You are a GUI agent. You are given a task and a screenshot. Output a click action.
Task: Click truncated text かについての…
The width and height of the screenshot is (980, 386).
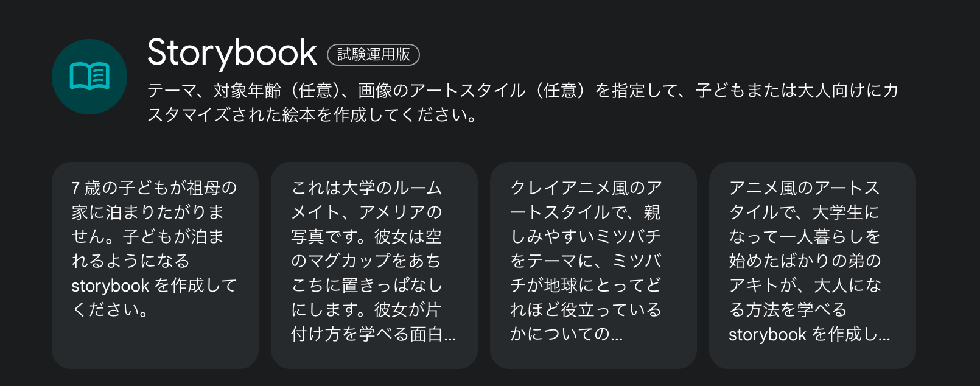point(566,334)
